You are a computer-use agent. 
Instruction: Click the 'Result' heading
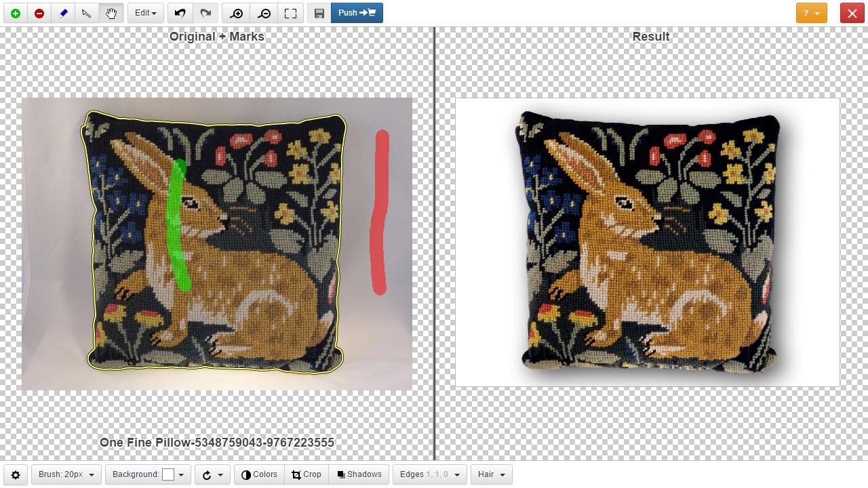pyautogui.click(x=651, y=37)
